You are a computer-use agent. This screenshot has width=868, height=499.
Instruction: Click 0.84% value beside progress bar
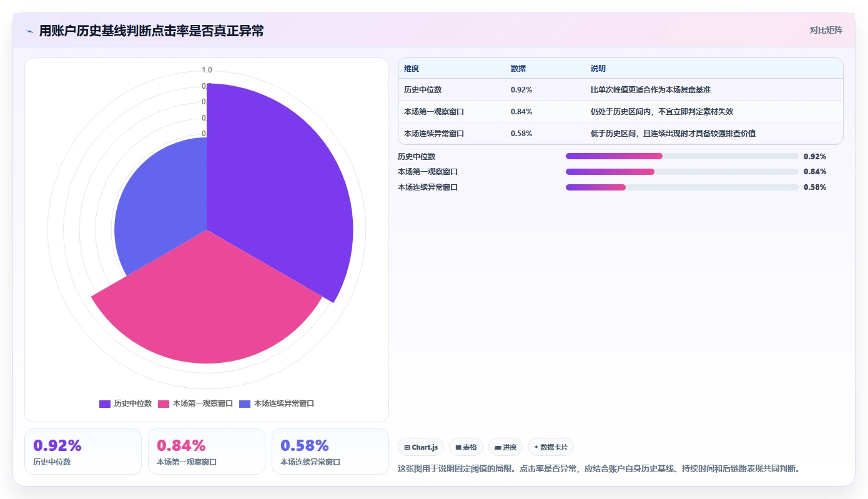[x=815, y=172]
